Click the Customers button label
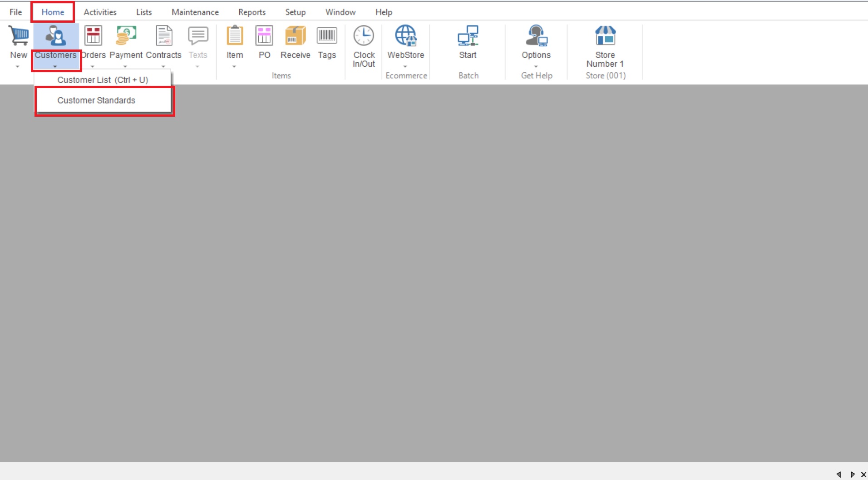This screenshot has height=480, width=868. (x=56, y=55)
